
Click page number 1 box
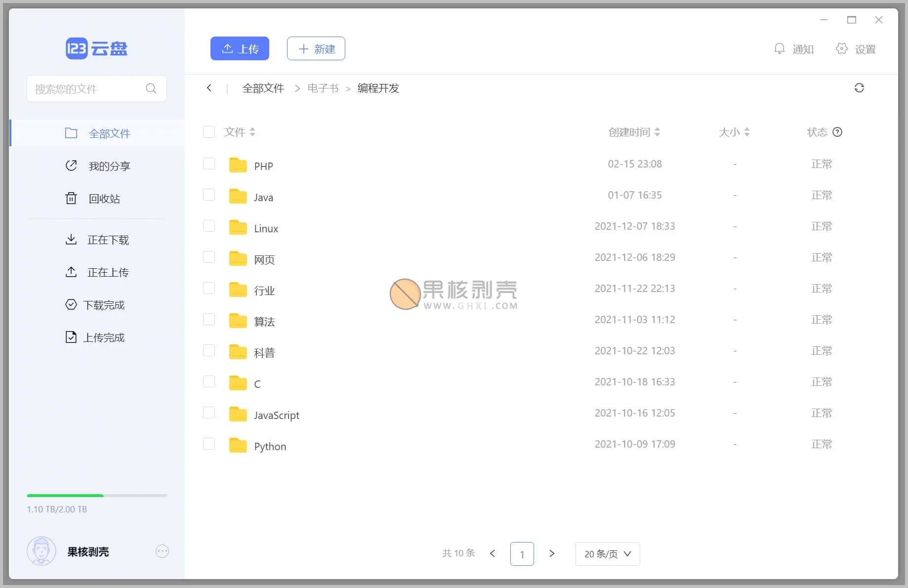tap(522, 554)
